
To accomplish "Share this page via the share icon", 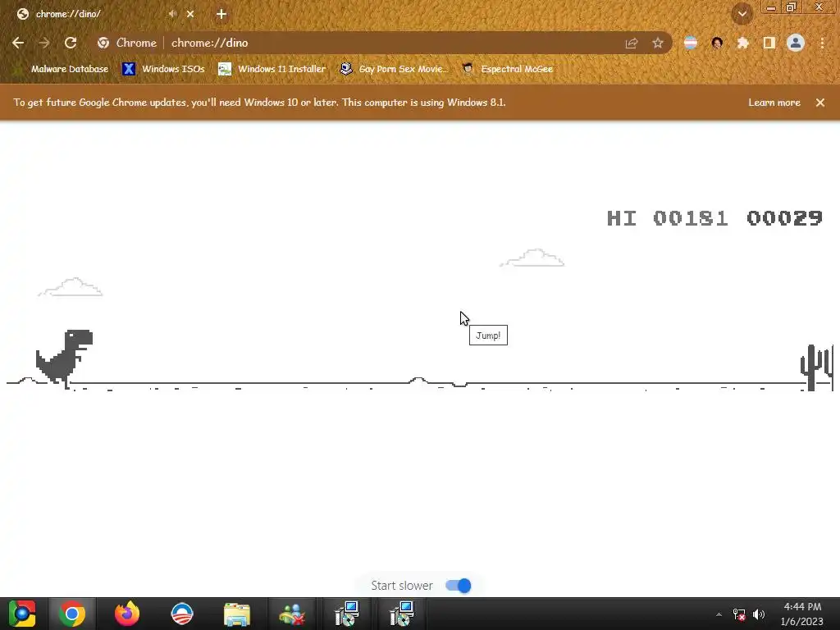I will pyautogui.click(x=632, y=43).
